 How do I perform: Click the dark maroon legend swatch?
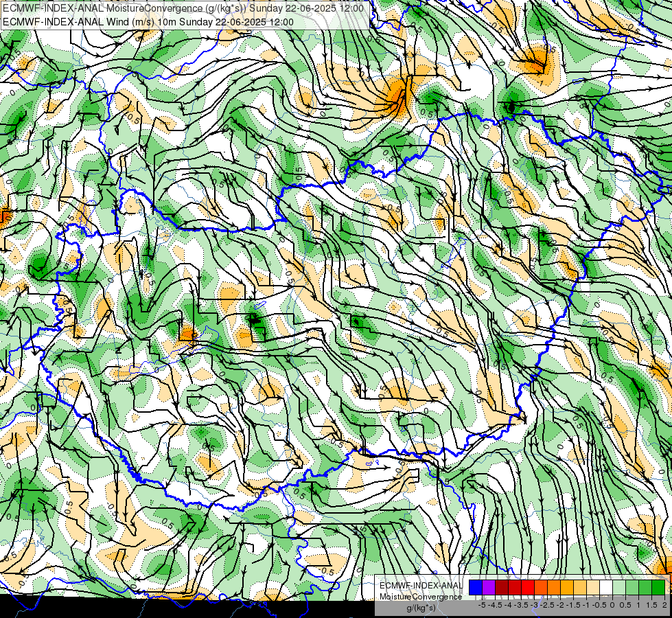pyautogui.click(x=502, y=588)
